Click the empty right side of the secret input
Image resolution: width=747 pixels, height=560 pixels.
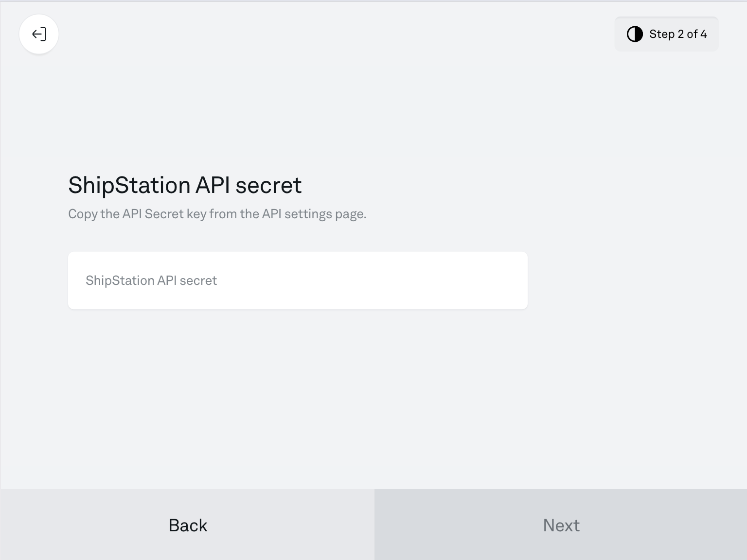[x=438, y=280]
